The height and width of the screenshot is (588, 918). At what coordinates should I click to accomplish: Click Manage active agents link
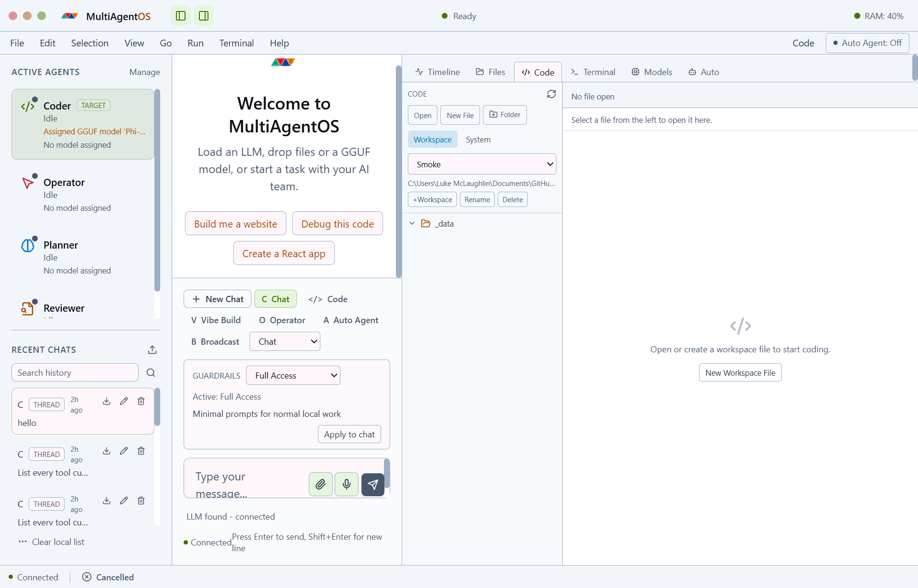144,72
